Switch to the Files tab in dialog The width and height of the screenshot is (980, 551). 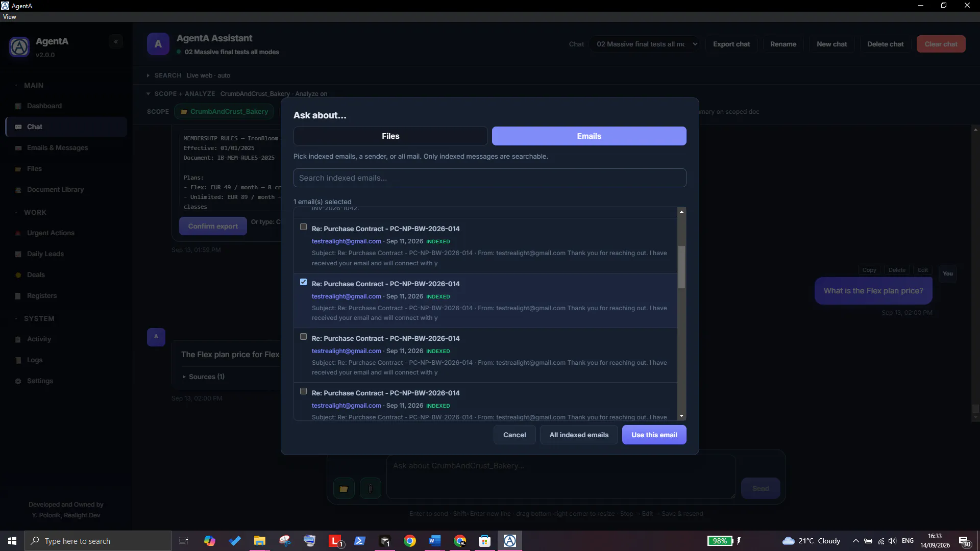[x=390, y=136]
